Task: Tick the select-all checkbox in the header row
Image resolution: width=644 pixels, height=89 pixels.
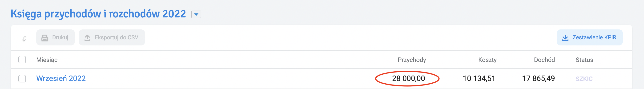Action: pyautogui.click(x=22, y=60)
